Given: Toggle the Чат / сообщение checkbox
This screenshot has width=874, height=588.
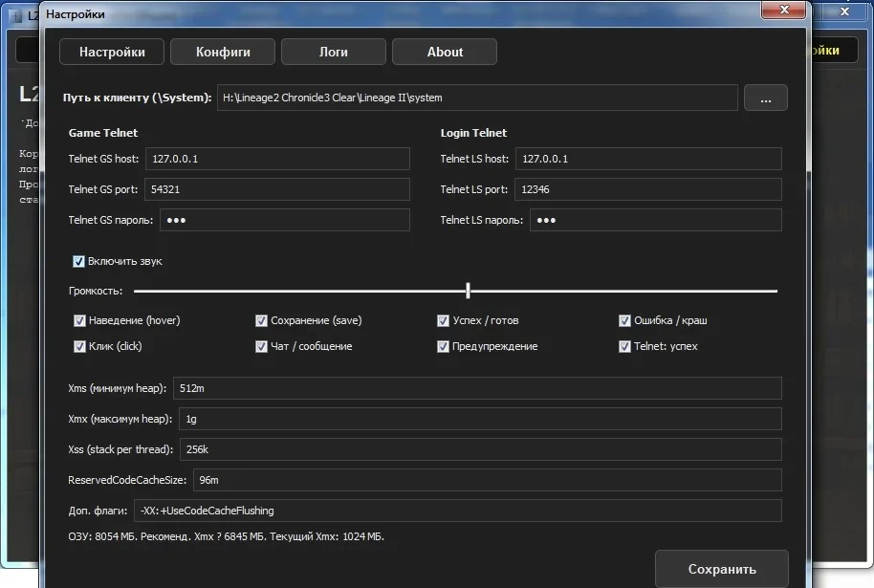Looking at the screenshot, I should click(262, 346).
